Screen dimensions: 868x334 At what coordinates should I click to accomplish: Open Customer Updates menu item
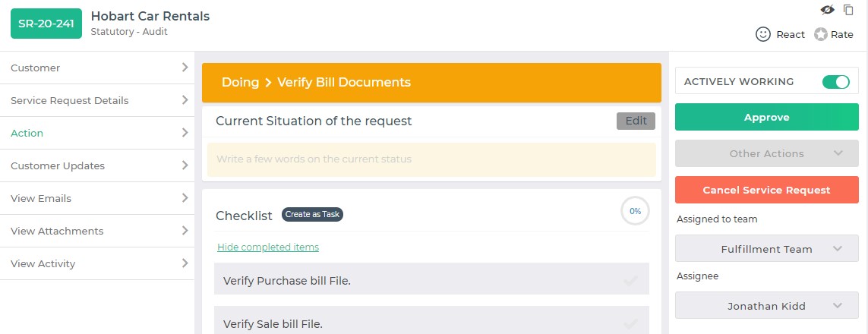coord(97,166)
